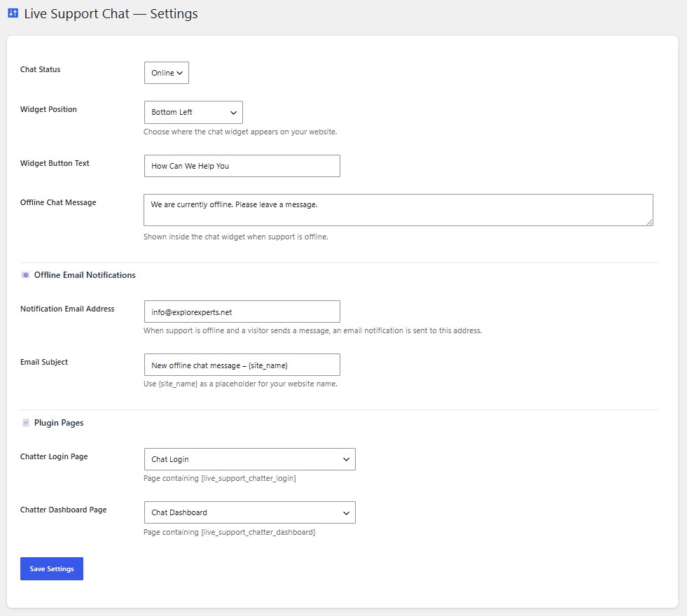Click the Offline Chat Message textarea
This screenshot has height=616, width=687.
pyautogui.click(x=398, y=210)
